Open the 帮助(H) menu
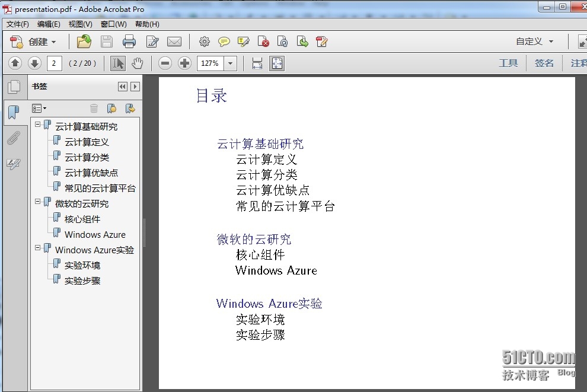The width and height of the screenshot is (587, 392). (x=147, y=24)
